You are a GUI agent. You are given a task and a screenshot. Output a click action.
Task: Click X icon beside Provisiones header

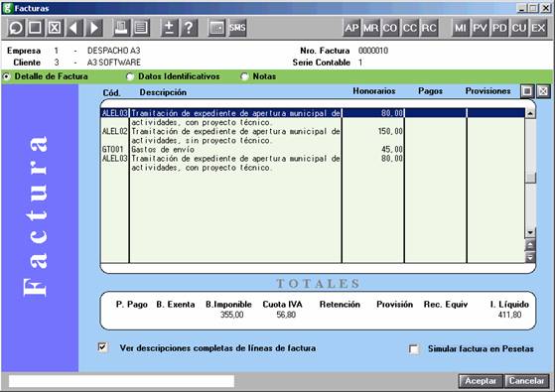[x=543, y=91]
